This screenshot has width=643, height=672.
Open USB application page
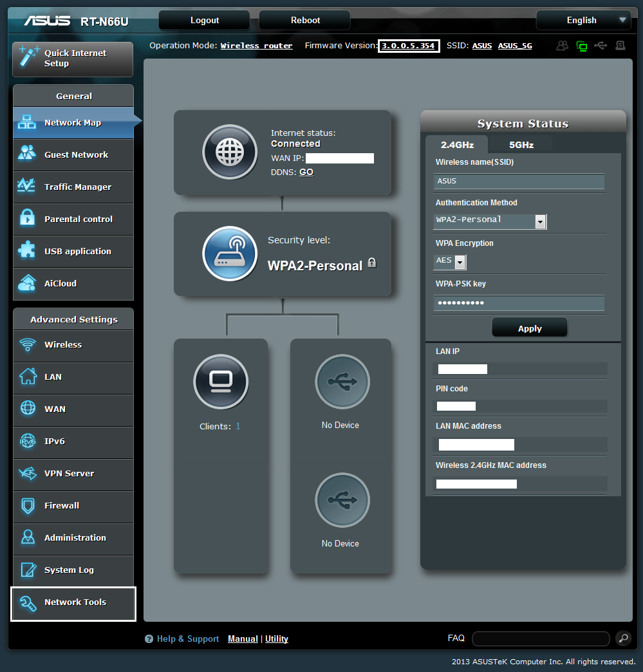click(73, 251)
